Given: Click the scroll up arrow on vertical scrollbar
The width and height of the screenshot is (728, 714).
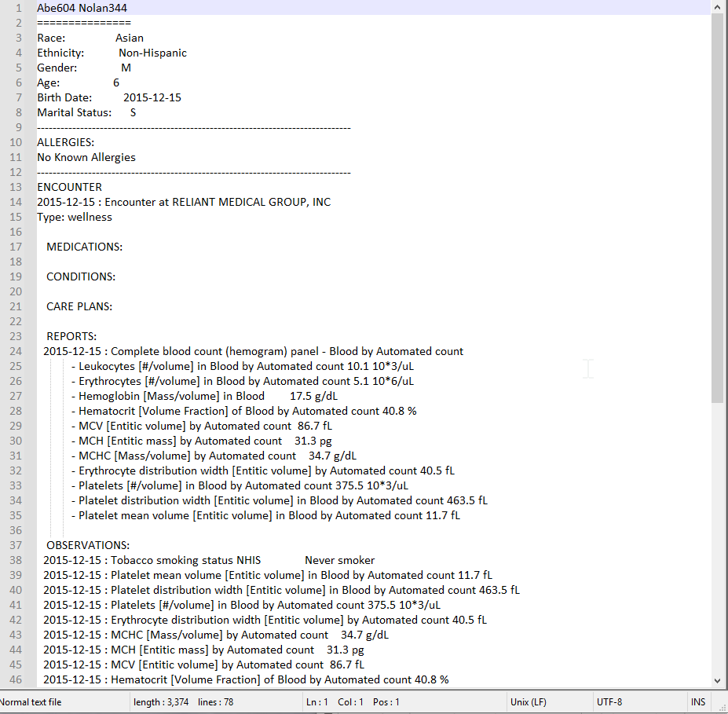Looking at the screenshot, I should (717, 7).
